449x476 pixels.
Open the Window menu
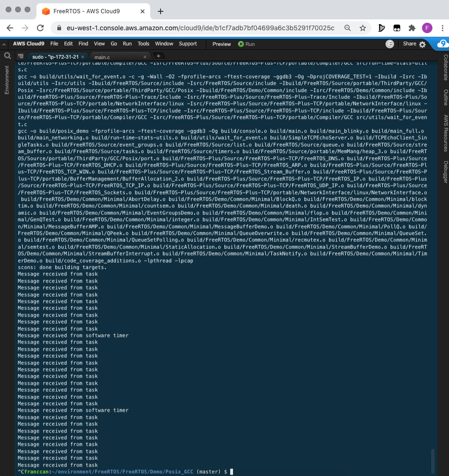tap(164, 44)
